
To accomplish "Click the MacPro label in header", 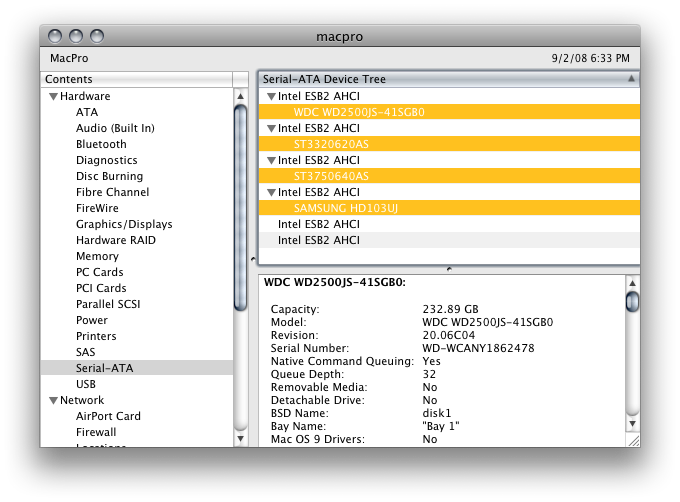I will [69, 58].
